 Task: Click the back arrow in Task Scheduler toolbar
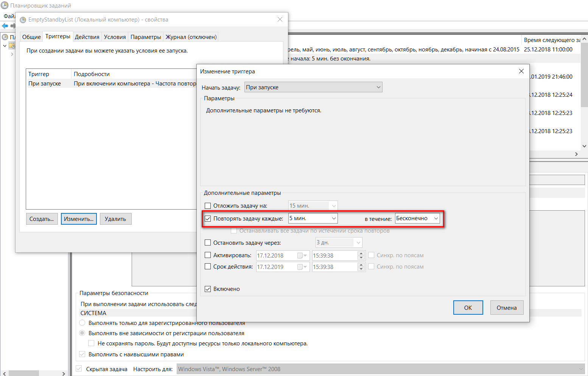(x=5, y=26)
